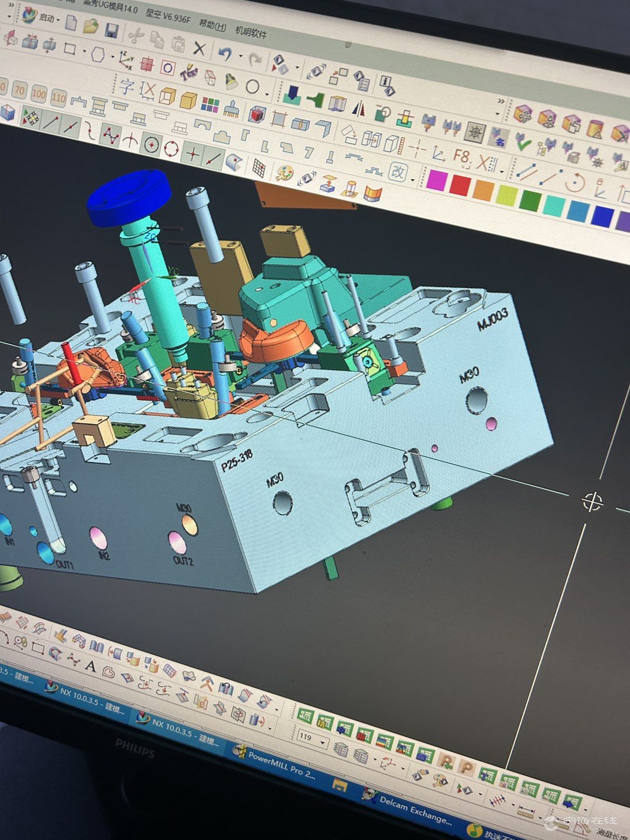Select the 字 text tool icon
This screenshot has width=630, height=840.
click(127, 86)
